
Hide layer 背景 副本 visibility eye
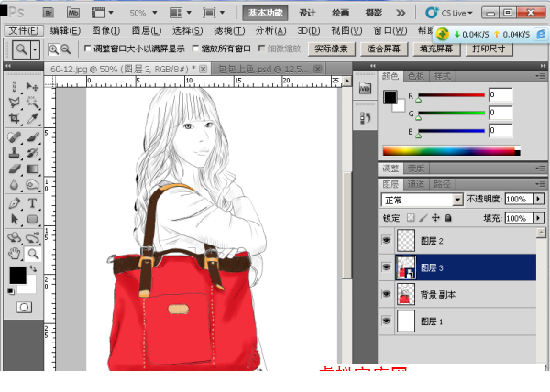click(387, 294)
